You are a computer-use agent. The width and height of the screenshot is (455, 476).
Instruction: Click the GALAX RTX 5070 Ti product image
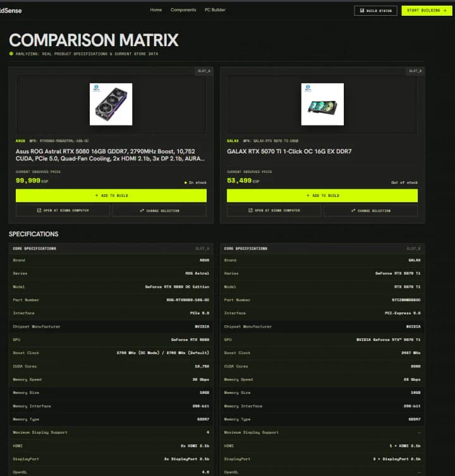coord(322,104)
